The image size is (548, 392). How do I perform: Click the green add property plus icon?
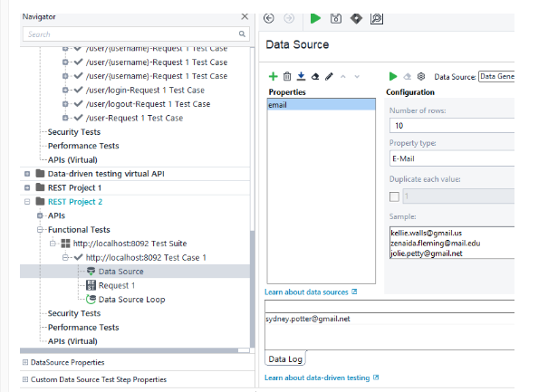274,77
